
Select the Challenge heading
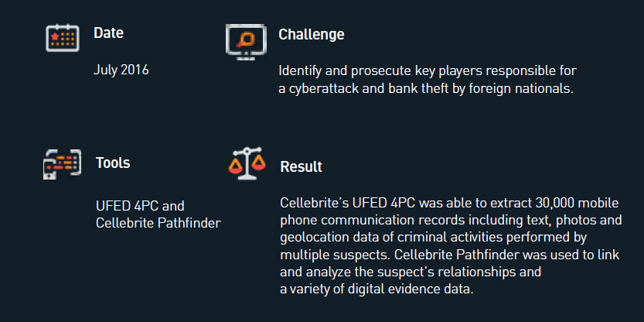pyautogui.click(x=312, y=35)
